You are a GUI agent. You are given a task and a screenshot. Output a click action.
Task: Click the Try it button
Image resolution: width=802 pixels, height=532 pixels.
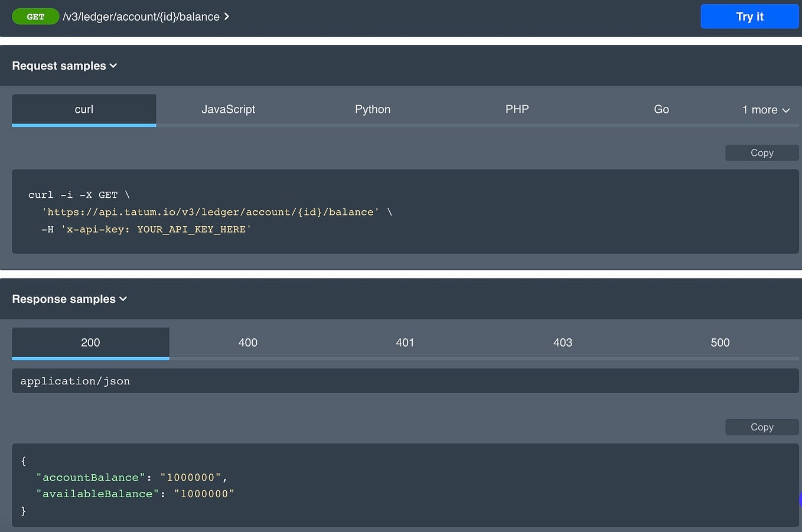point(749,17)
